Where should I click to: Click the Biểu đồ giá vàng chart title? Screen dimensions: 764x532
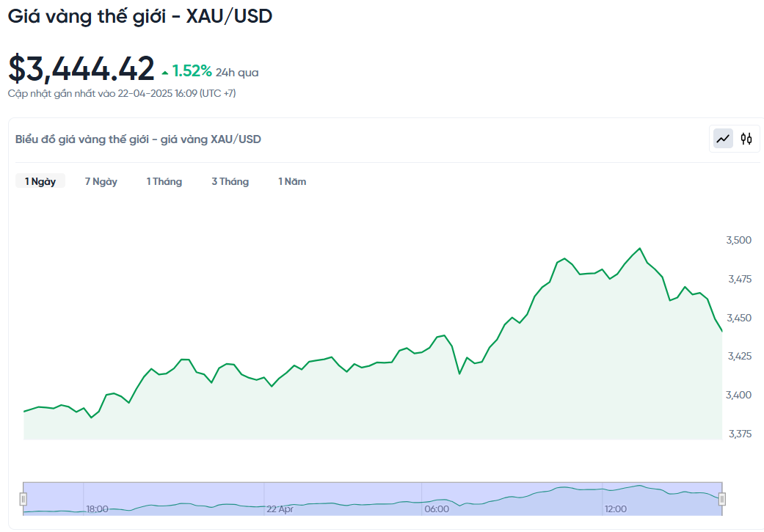tap(138, 139)
